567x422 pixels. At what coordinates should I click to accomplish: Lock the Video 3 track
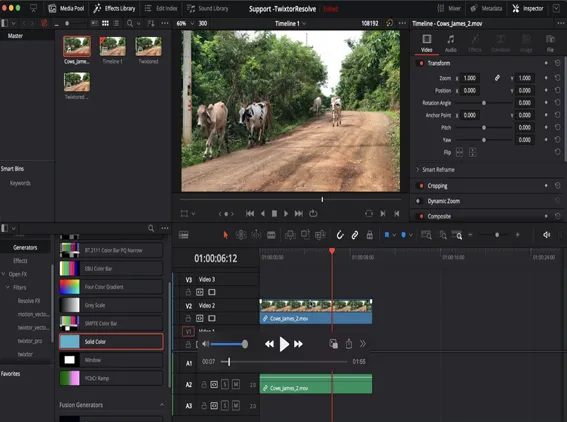click(x=188, y=292)
